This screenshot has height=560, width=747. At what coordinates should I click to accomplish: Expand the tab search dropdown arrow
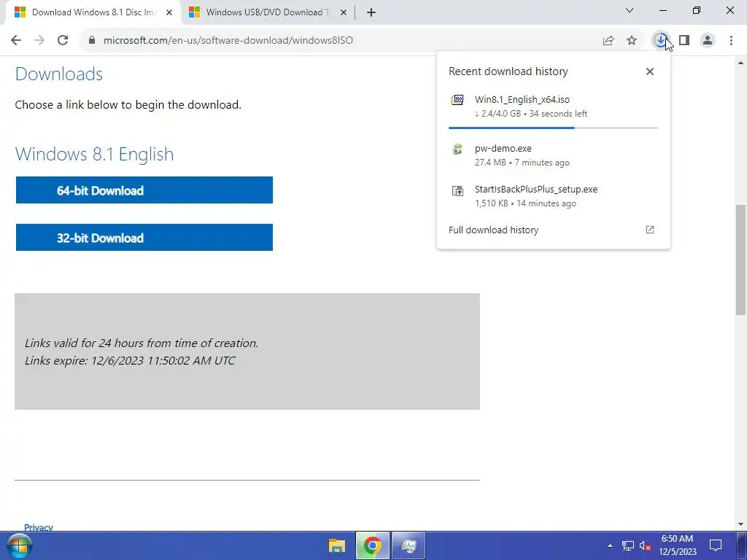coord(630,10)
